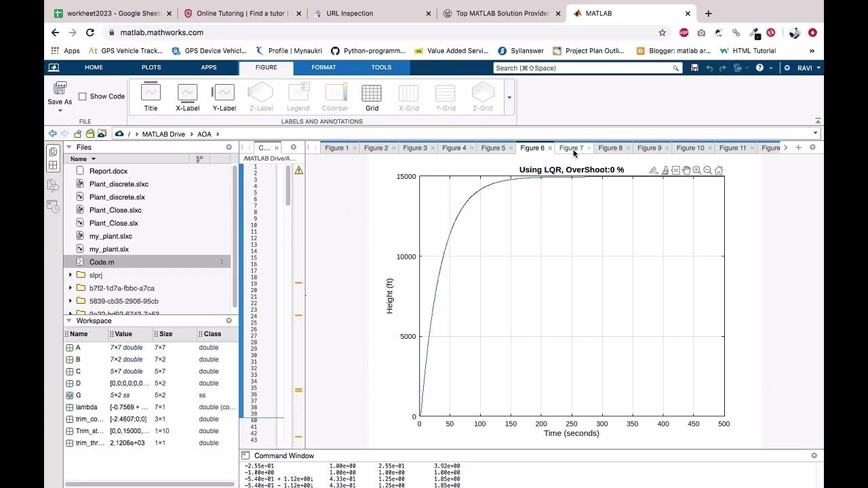868x488 pixels.
Task: Restore view with the home icon
Action: coord(719,170)
